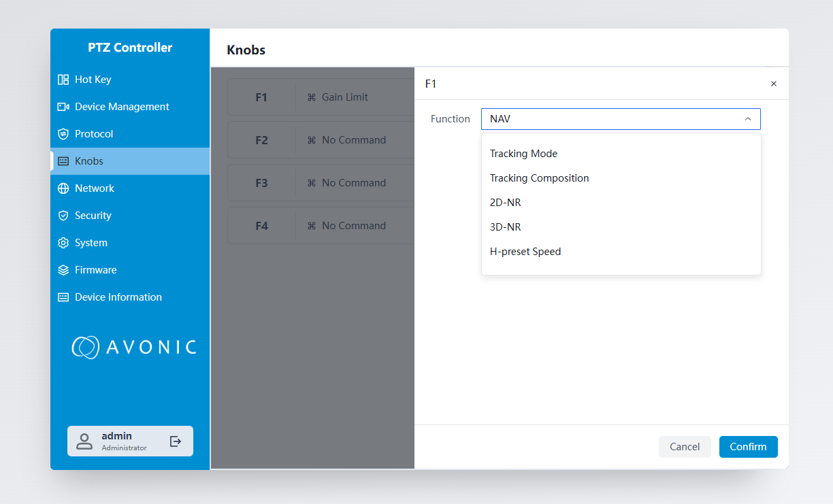Viewport: 833px width, 504px height.
Task: Click the admin name label
Action: 117,436
